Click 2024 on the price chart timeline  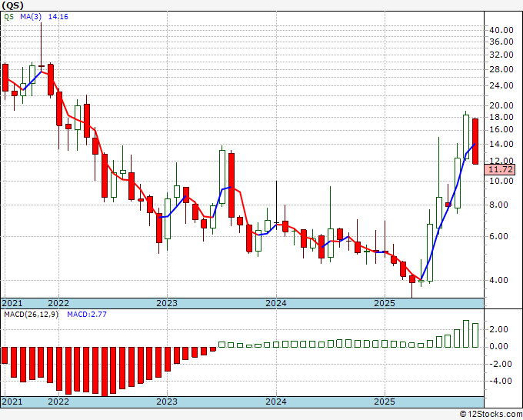pyautogui.click(x=276, y=303)
